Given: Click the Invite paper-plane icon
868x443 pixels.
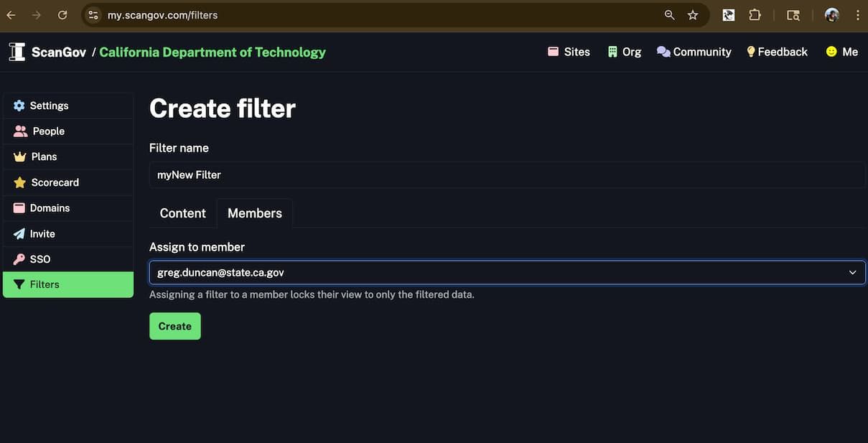Looking at the screenshot, I should (x=18, y=233).
